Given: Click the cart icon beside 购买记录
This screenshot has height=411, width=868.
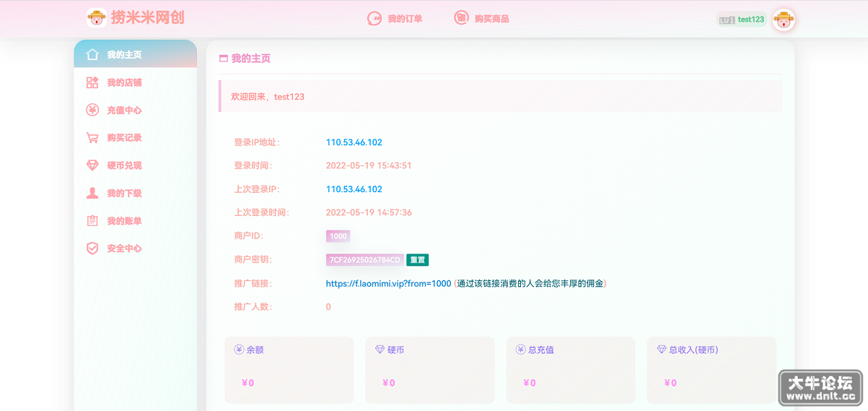Looking at the screenshot, I should coord(92,137).
